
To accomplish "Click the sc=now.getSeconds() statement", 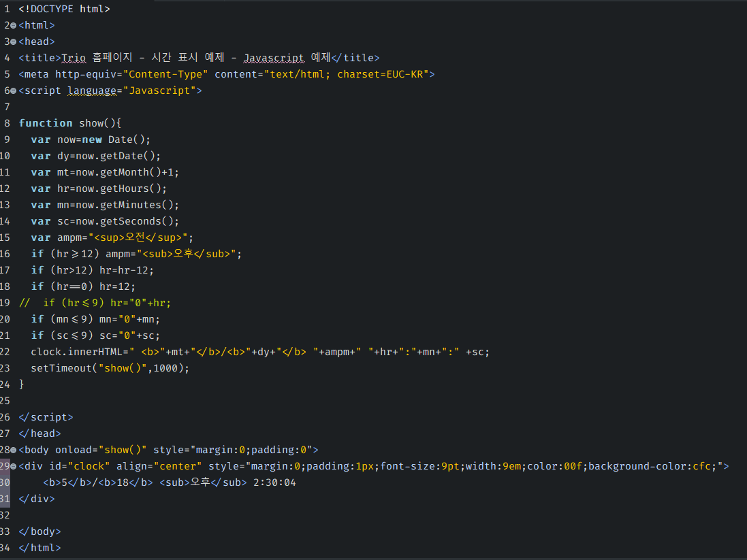I will point(118,221).
